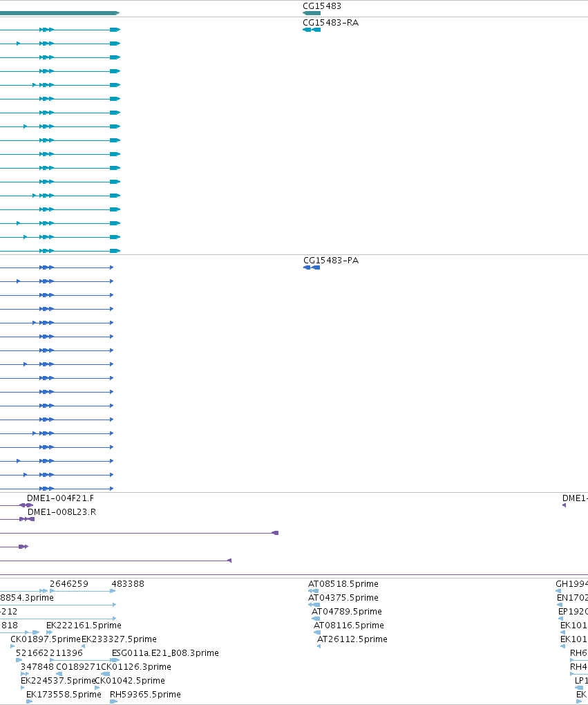Click the blue CG15483-PA coding glyph

click(312, 267)
